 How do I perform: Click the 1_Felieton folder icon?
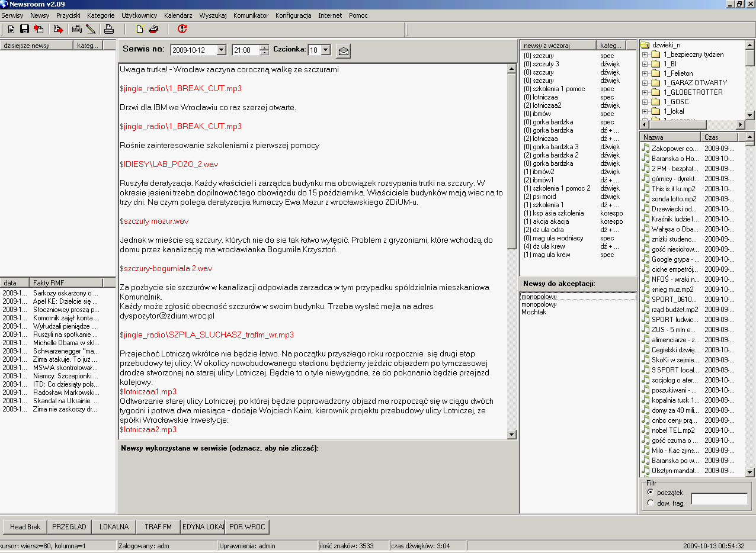pos(655,73)
